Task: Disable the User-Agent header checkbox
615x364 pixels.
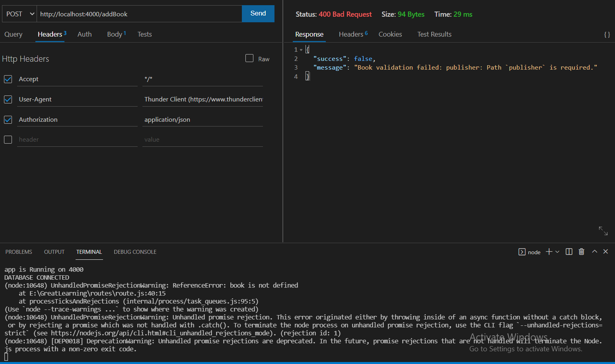Action: coord(8,99)
